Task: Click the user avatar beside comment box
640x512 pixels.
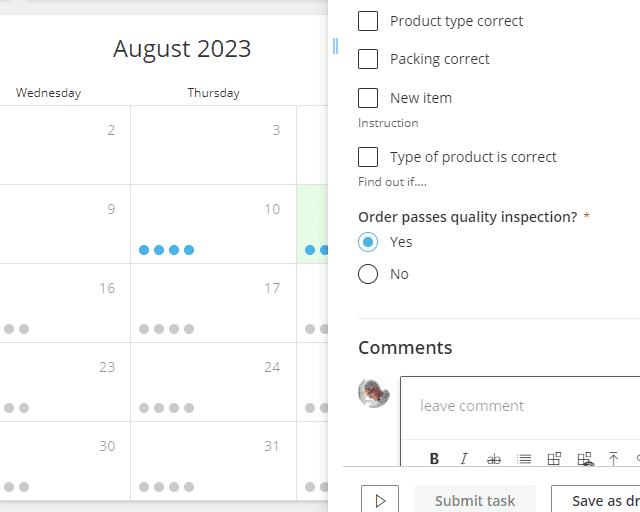Action: [374, 393]
